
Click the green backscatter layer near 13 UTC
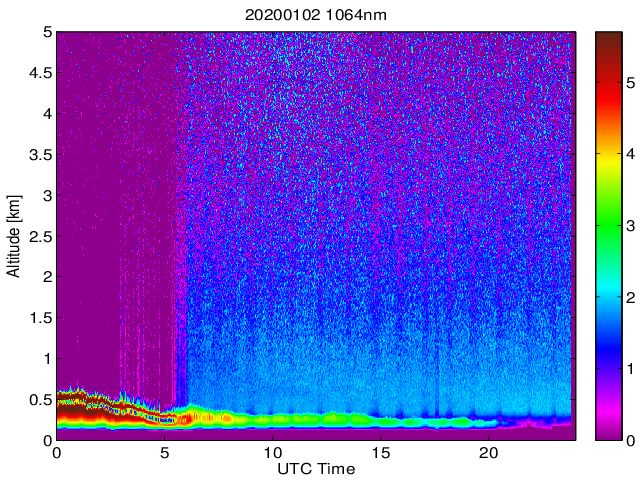pos(335,418)
